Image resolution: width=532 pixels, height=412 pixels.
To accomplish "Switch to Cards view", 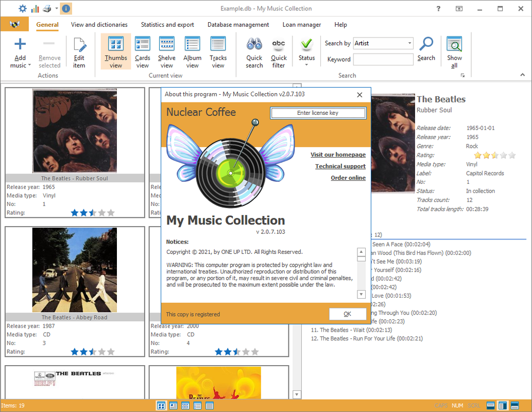I will tap(143, 52).
